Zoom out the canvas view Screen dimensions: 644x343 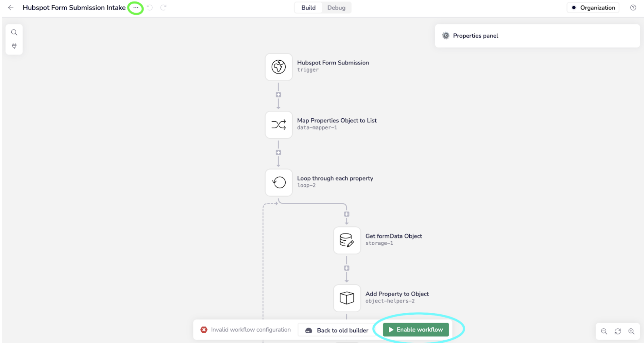(x=604, y=331)
